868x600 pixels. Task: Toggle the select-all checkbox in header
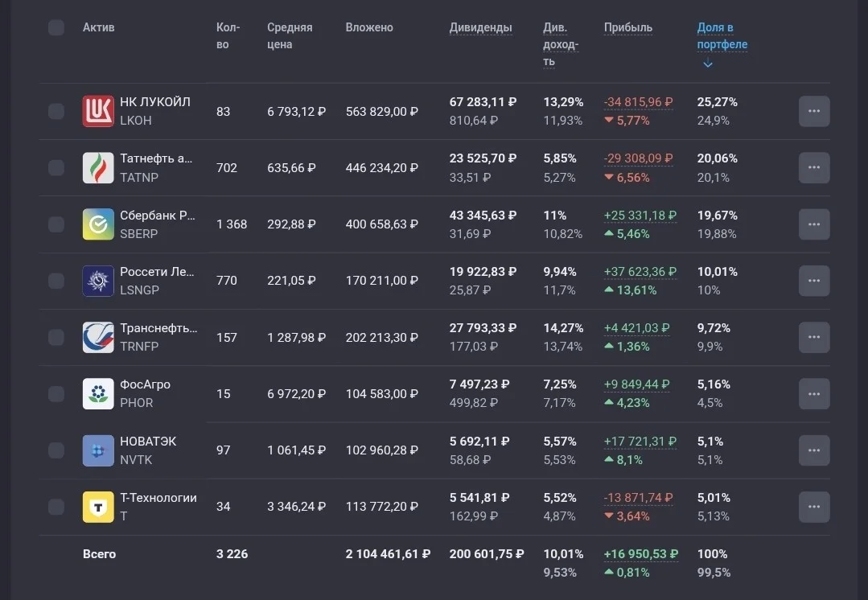point(56,27)
